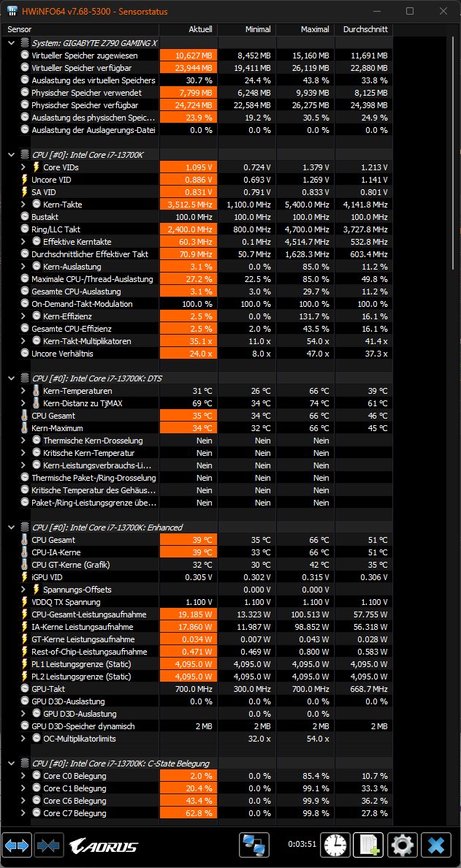
Task: Expand the Effektive Kerntakte row
Action: (23, 241)
